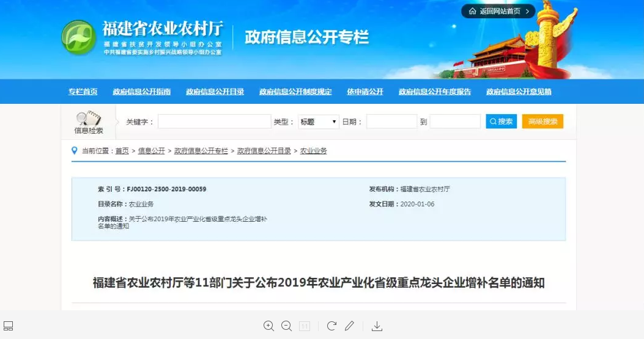The width and height of the screenshot is (644, 339).
Task: Open the 类型 dropdown showing 标题
Action: (x=318, y=122)
